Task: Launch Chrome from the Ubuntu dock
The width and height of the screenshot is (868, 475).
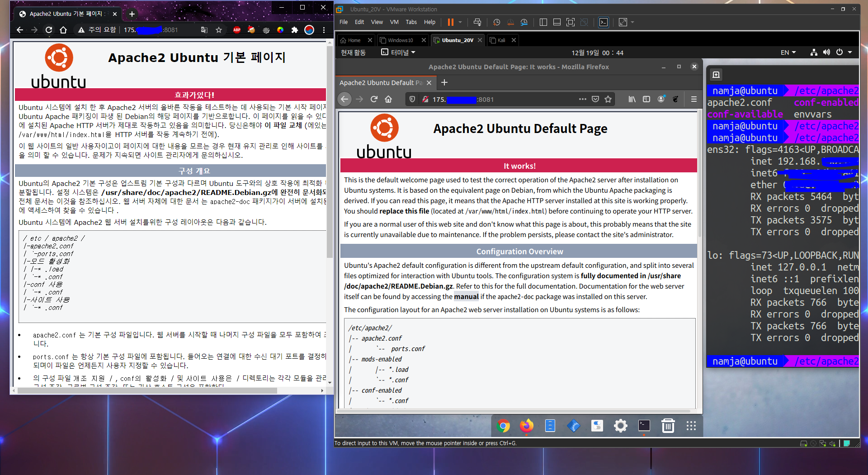Action: pyautogui.click(x=503, y=426)
